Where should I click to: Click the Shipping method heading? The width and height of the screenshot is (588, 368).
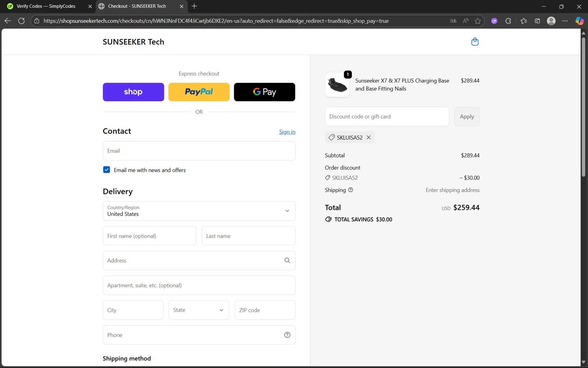pos(127,359)
